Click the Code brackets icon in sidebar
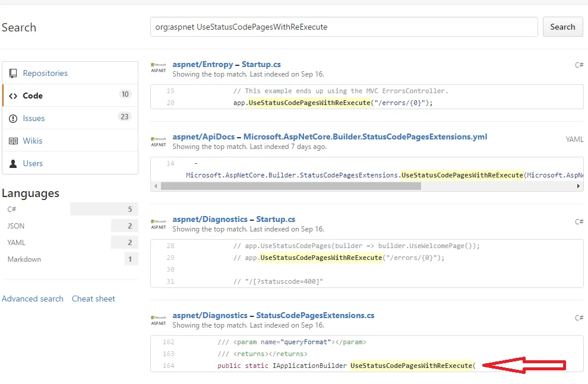 click(13, 96)
